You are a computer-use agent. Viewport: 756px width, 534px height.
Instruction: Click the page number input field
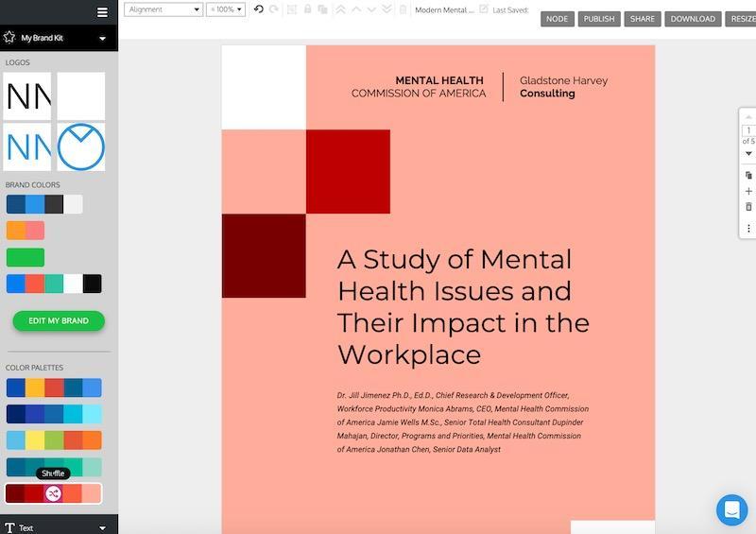pyautogui.click(x=748, y=130)
